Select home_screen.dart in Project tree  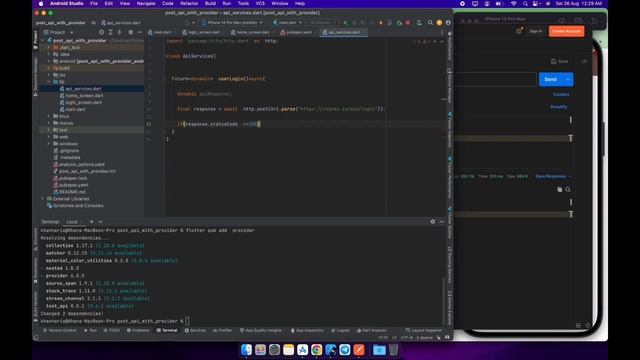point(84,96)
